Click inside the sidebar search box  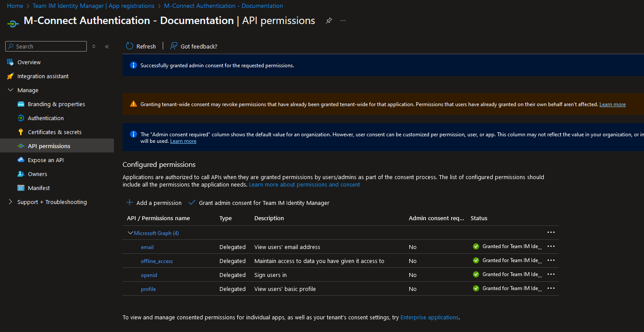click(46, 46)
